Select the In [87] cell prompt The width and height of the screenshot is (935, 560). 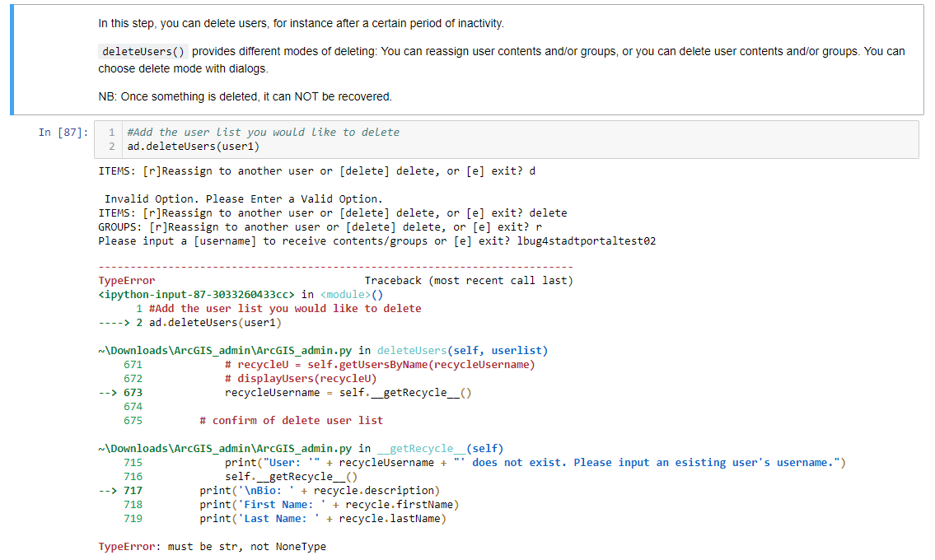pos(63,133)
